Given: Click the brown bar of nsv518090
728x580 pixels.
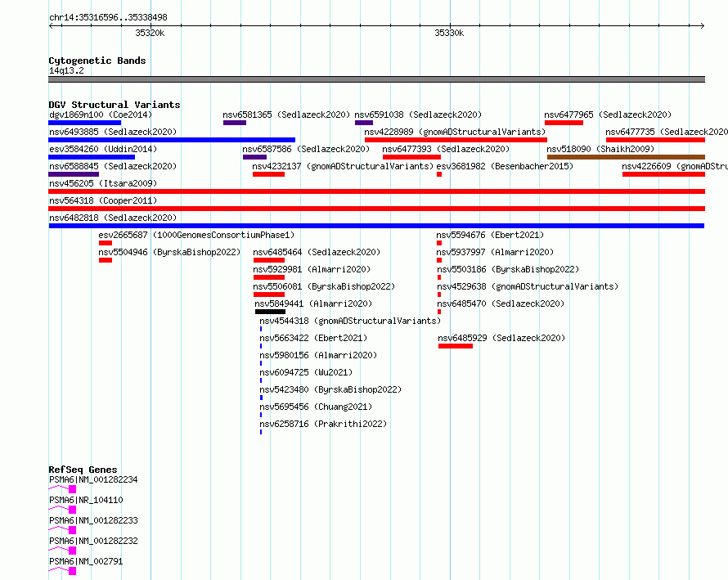Looking at the screenshot, I should point(626,157).
